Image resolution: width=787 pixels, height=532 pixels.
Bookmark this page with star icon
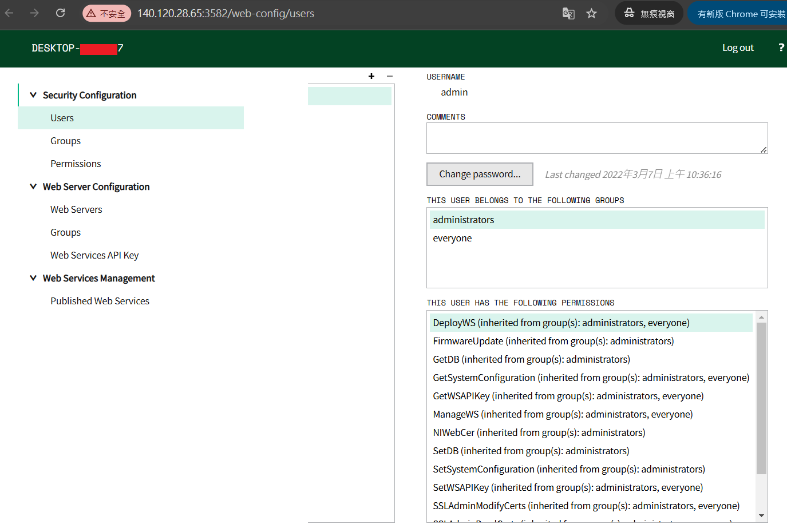(591, 13)
